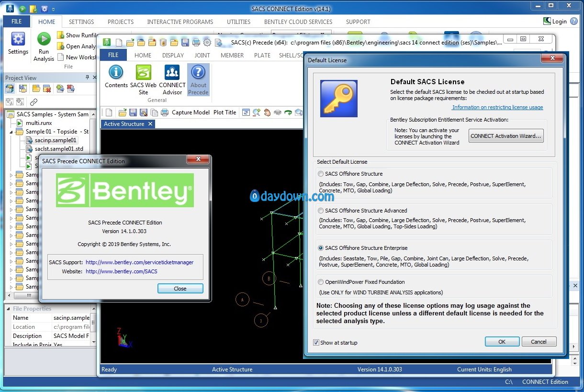584x392 pixels.
Task: Click the About Precede icon
Action: click(198, 80)
